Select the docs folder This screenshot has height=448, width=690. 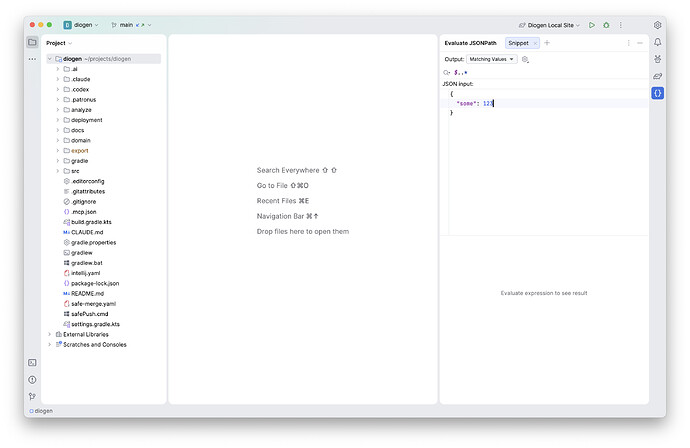(77, 130)
